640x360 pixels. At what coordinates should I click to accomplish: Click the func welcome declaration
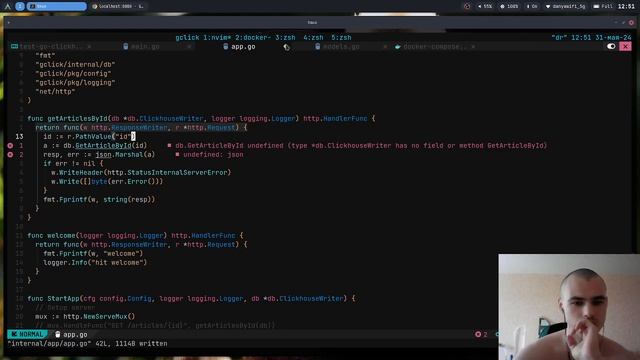(x=135, y=236)
